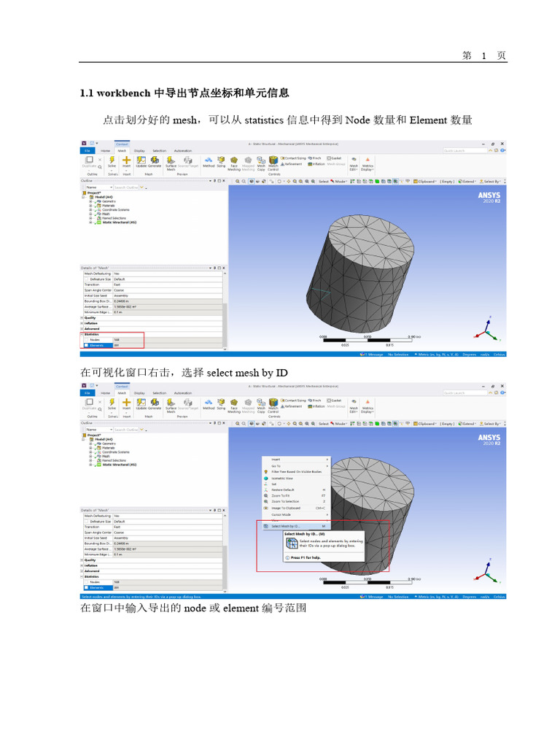Click the coordinate triad in the first screenshot viewport

click(x=488, y=330)
